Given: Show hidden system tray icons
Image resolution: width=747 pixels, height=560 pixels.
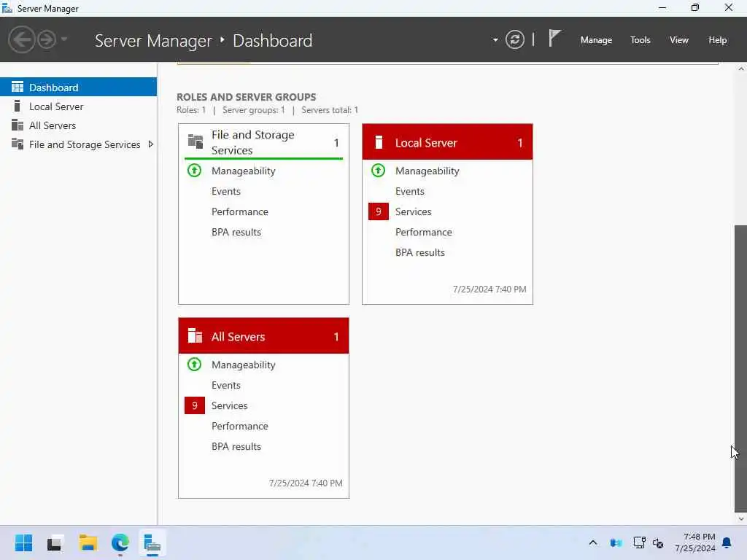Looking at the screenshot, I should click(592, 542).
